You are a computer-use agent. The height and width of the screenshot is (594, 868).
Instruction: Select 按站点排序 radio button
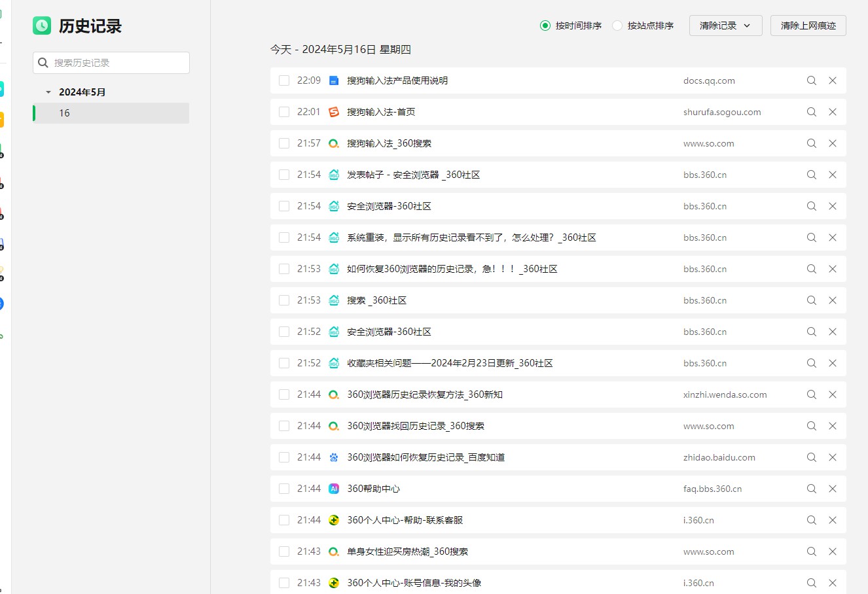coord(617,26)
